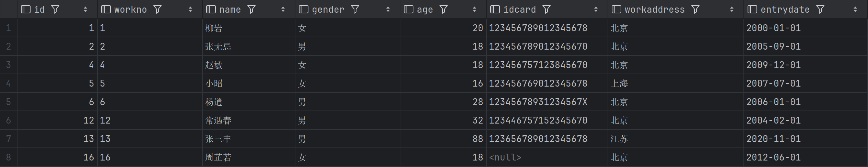This screenshot has width=868, height=167.
Task: Open the name column filter
Action: click(251, 10)
